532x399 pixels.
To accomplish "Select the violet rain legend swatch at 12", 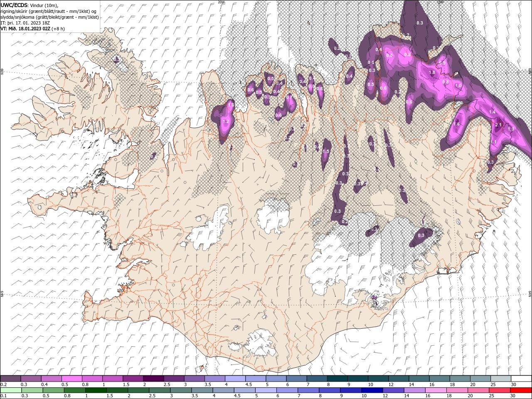I will (x=393, y=390).
